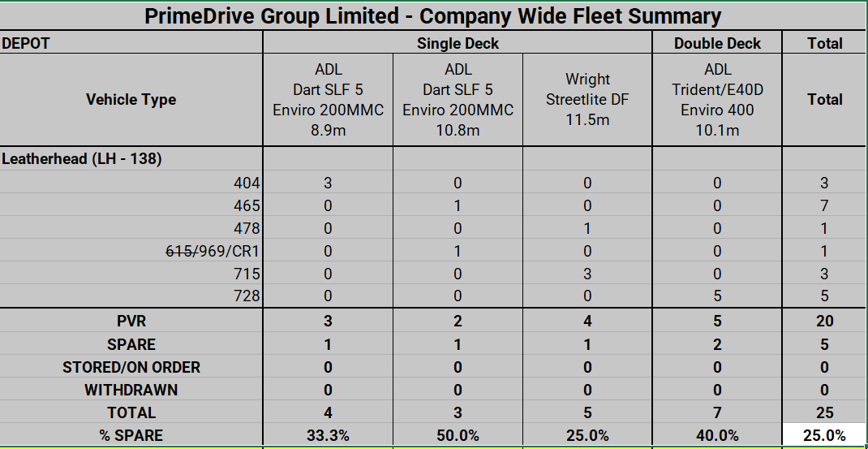Image resolution: width=868 pixels, height=449 pixels.
Task: Click the Wright Streetlite DF 11.5m header
Action: 587,100
